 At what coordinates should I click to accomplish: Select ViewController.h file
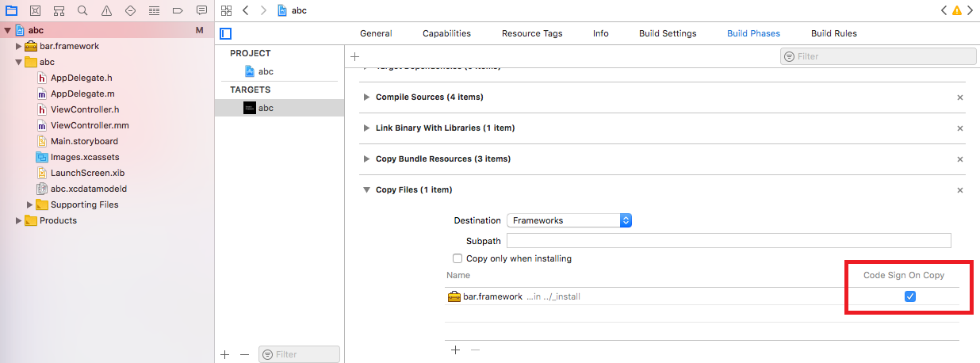click(84, 109)
